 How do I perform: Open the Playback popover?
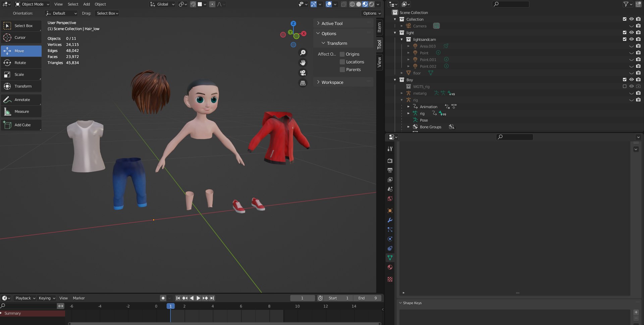tap(25, 298)
